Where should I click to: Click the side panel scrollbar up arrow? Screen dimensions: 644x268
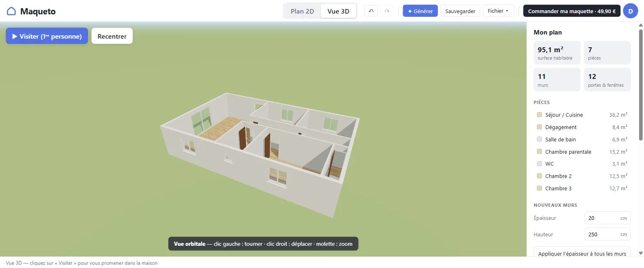click(x=640, y=25)
